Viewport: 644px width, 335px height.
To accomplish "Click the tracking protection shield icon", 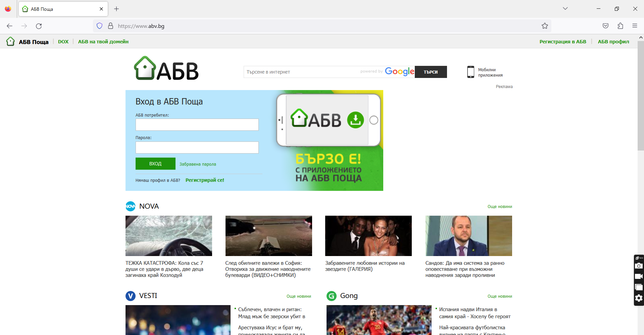I will pyautogui.click(x=99, y=26).
